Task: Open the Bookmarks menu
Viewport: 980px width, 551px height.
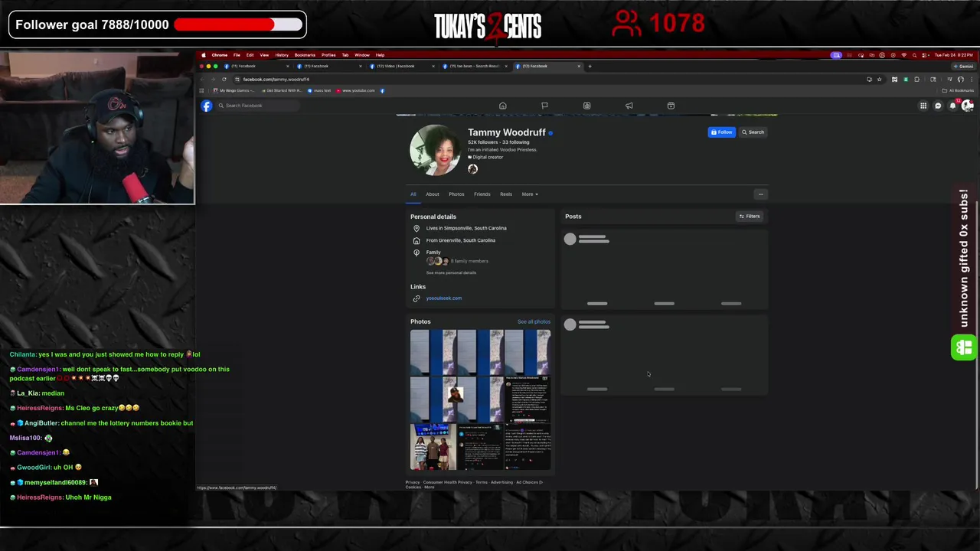Action: [305, 55]
